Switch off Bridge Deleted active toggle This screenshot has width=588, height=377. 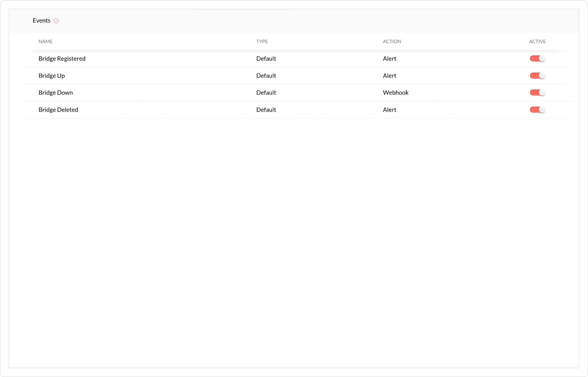(x=537, y=110)
